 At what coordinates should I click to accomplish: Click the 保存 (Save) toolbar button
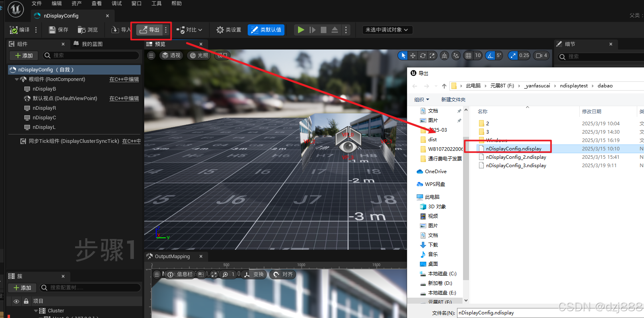coord(58,30)
